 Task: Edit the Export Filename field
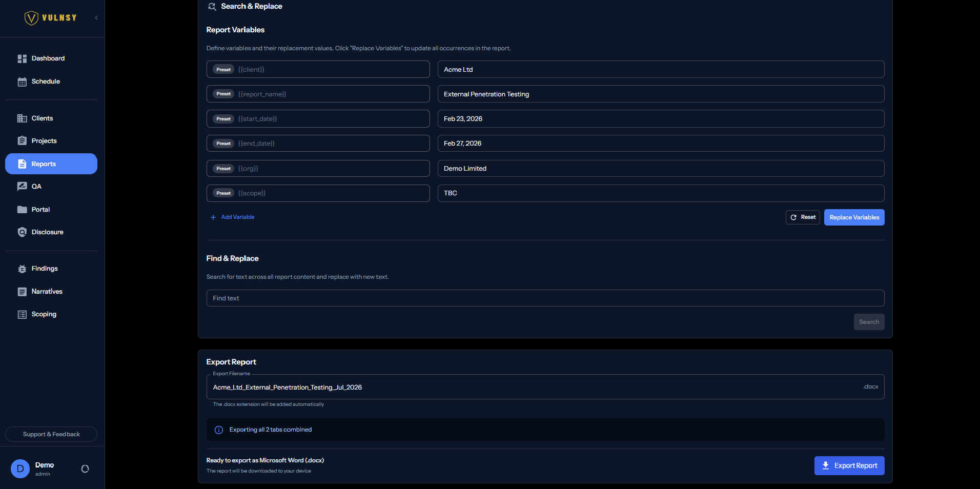pyautogui.click(x=545, y=387)
